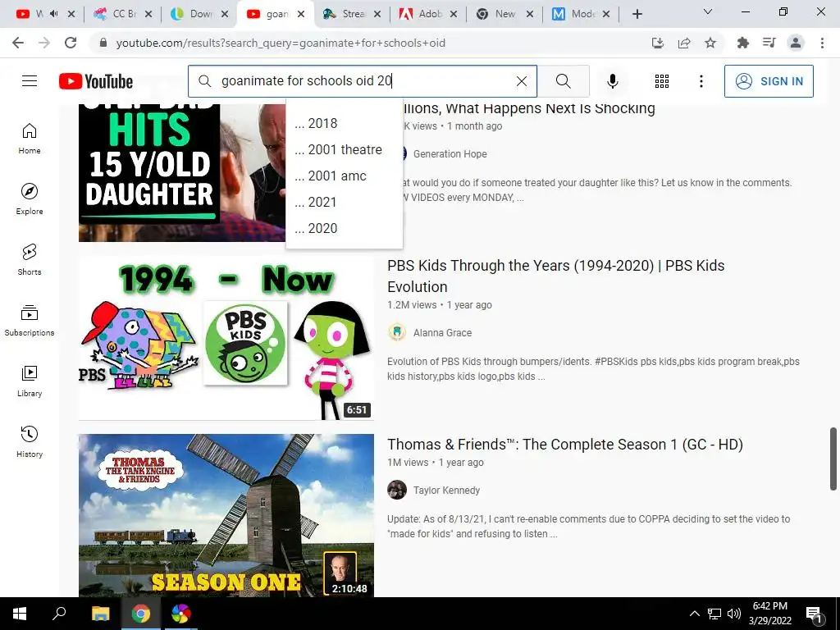
Task: Close the goan YouTube tab
Action: click(x=301, y=14)
